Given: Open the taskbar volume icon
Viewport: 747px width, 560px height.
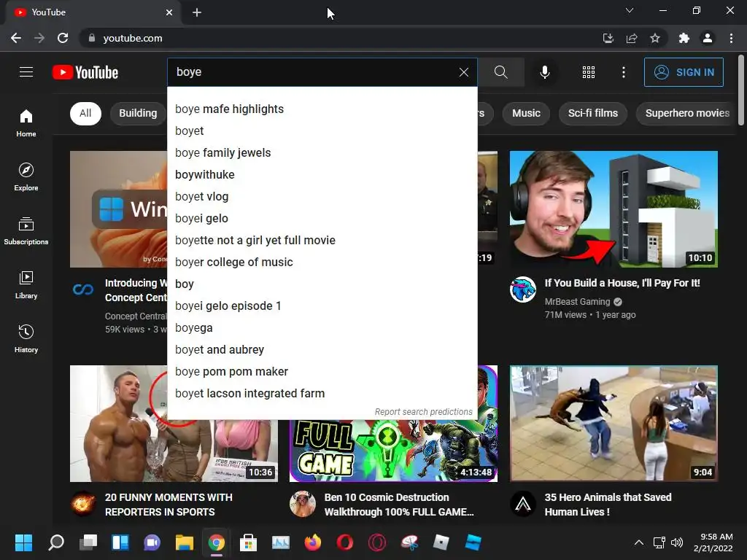Looking at the screenshot, I should [x=676, y=542].
